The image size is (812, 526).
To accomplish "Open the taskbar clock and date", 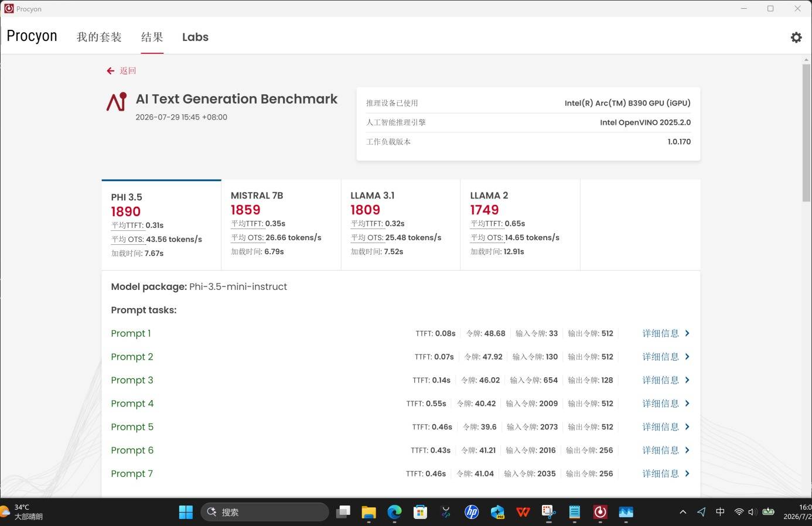I will pos(798,512).
